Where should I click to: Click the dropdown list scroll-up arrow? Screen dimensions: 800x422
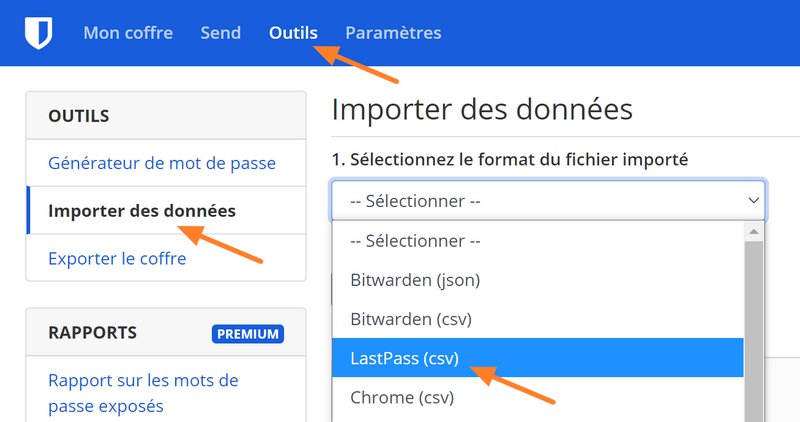pos(754,232)
